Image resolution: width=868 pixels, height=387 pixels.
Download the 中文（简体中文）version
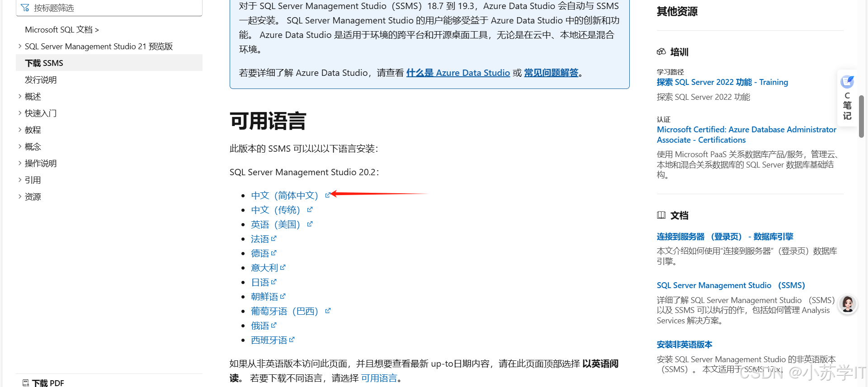coord(285,196)
